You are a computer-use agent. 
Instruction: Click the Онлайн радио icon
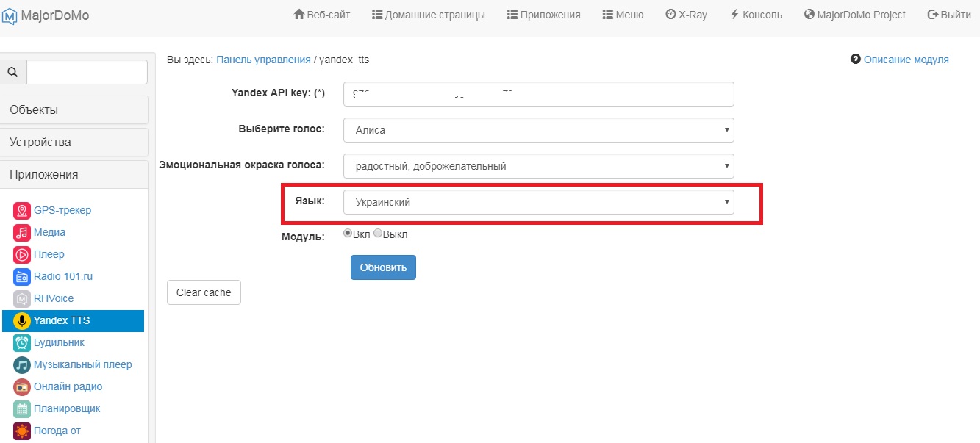tap(22, 387)
